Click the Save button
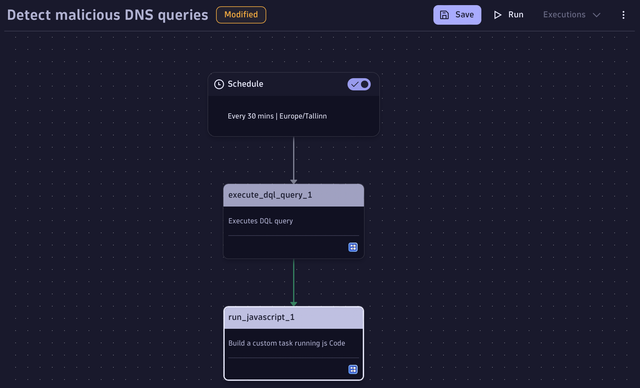Screen dimensions: 640x388 (x=457, y=15)
